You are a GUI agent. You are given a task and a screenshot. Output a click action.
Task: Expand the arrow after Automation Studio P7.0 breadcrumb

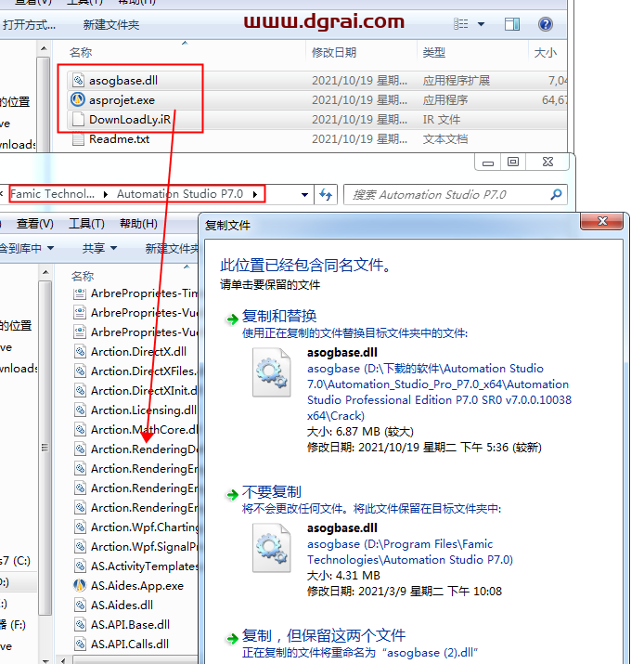(x=255, y=194)
